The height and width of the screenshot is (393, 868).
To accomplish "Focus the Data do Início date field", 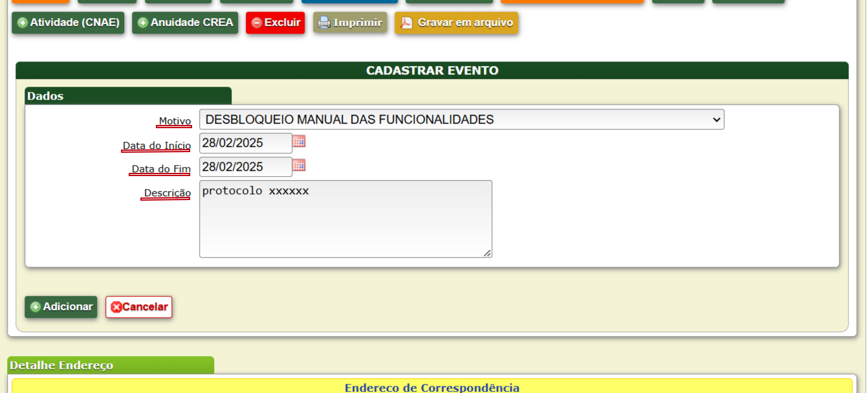I will point(245,143).
